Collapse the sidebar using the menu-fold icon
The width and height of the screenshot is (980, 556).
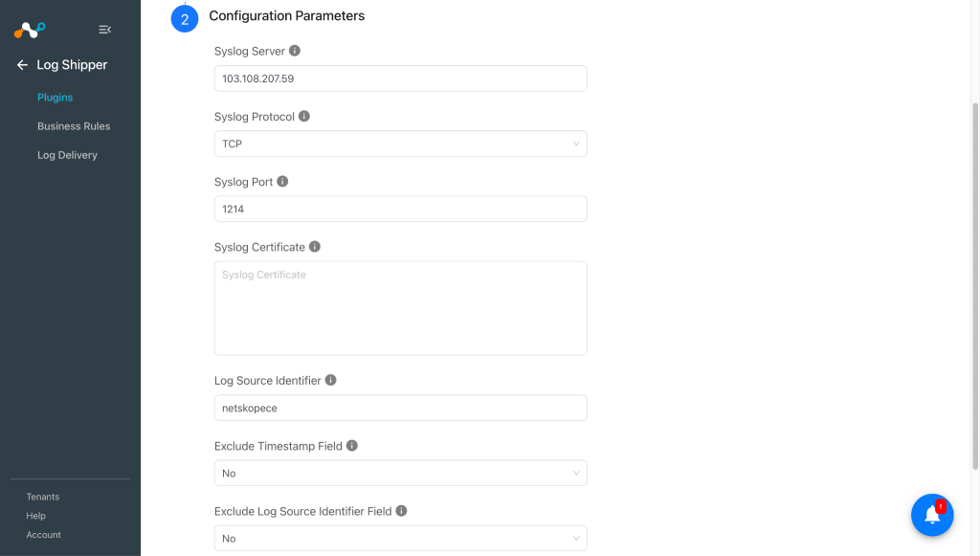(105, 30)
